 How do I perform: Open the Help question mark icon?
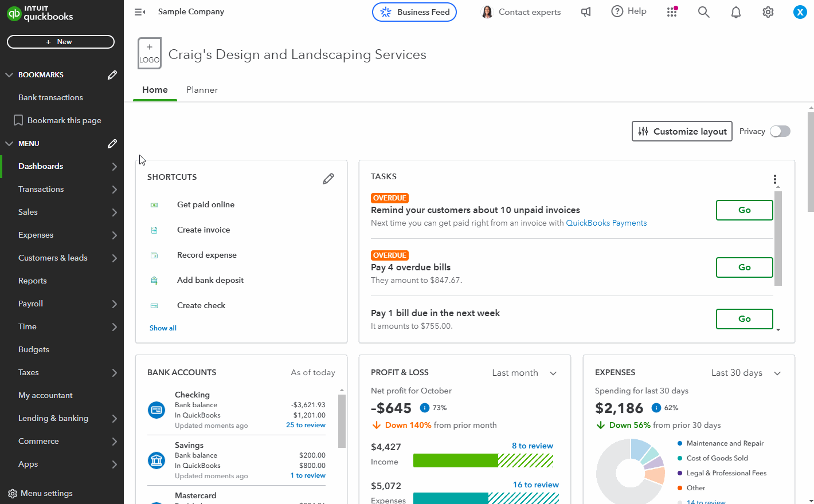tap(617, 11)
